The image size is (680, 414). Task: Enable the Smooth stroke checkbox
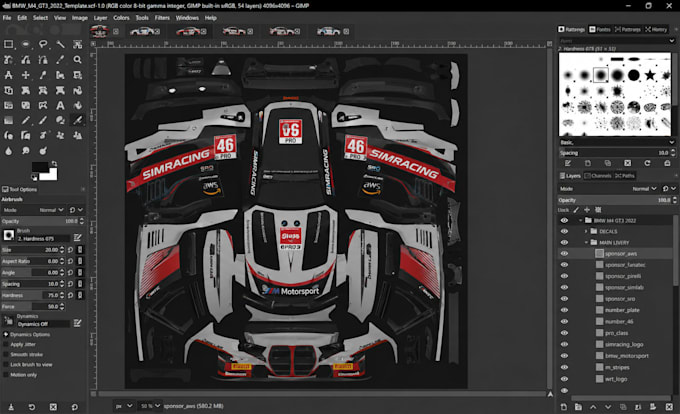(6, 354)
